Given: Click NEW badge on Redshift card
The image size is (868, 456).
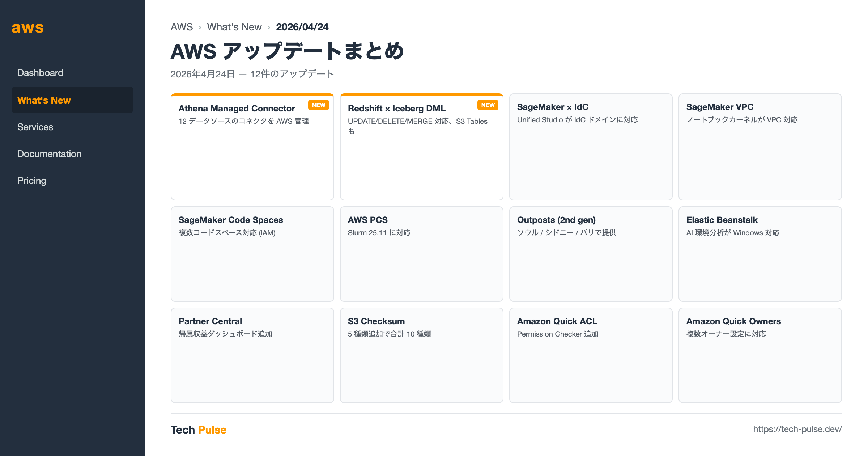Looking at the screenshot, I should coord(488,105).
